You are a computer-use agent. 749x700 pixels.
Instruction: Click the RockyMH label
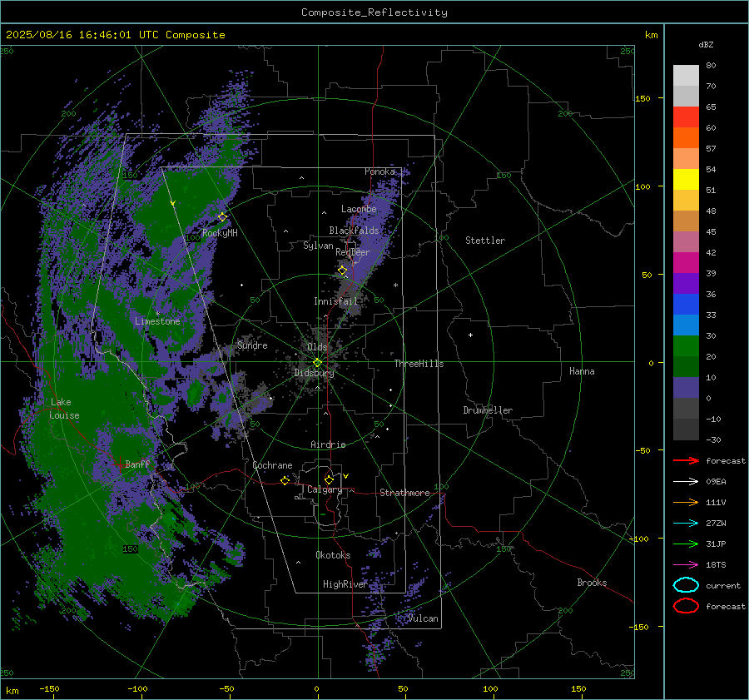(220, 233)
